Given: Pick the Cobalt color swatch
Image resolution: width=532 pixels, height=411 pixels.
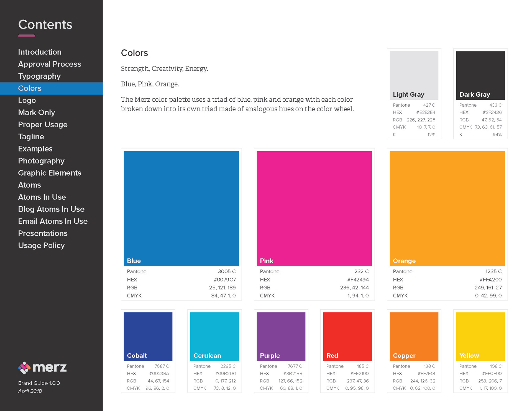Looking at the screenshot, I should pyautogui.click(x=148, y=336).
